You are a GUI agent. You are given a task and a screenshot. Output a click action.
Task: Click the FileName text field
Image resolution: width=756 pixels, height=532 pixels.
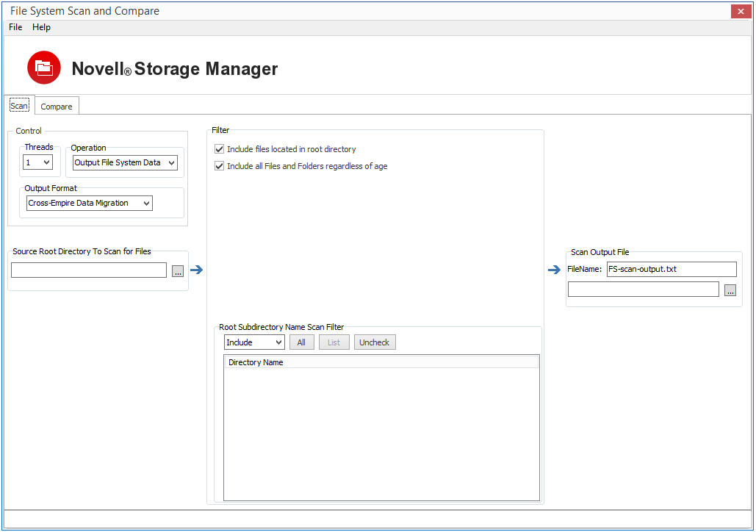(671, 269)
